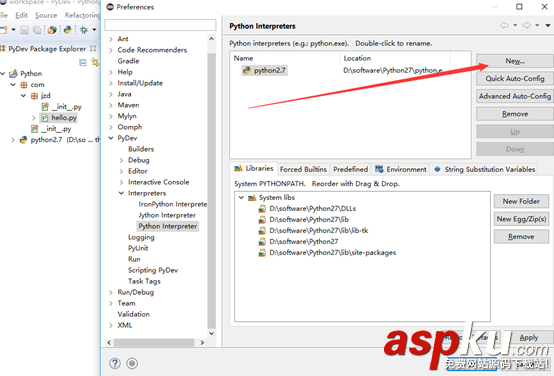Expand the Java preferences node
554x376 pixels.
[111, 94]
